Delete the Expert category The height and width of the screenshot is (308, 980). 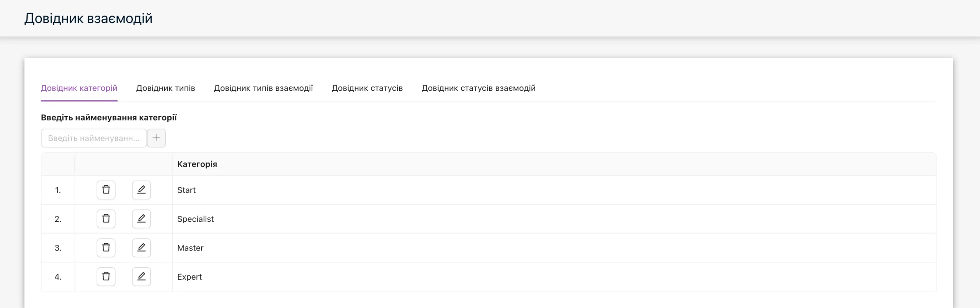pyautogui.click(x=106, y=277)
